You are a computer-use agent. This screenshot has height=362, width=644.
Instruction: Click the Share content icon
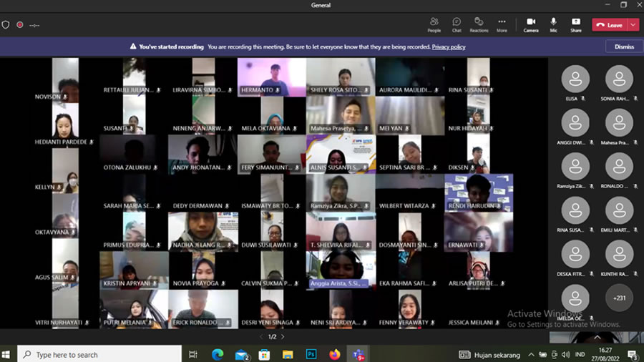575,24
